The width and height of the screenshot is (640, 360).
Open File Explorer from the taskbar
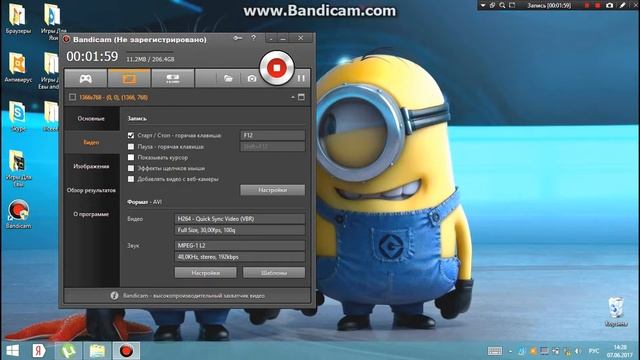[x=97, y=351]
